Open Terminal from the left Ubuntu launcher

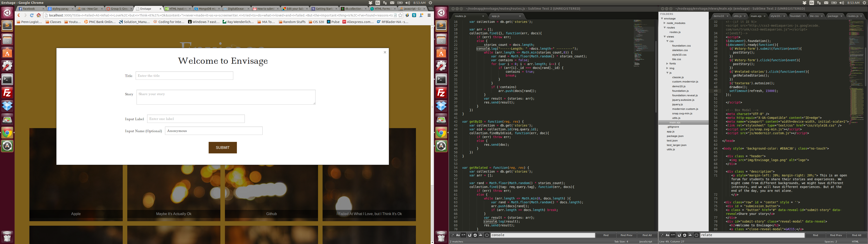(7, 80)
